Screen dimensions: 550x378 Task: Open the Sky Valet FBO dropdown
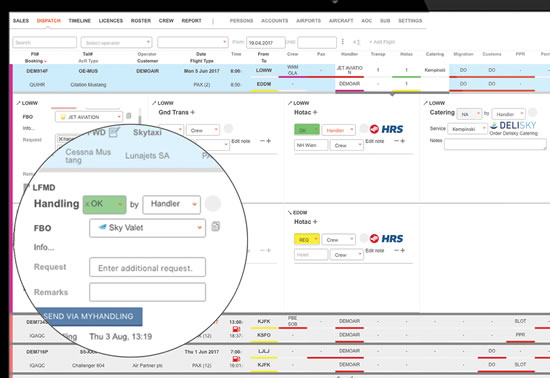click(147, 228)
